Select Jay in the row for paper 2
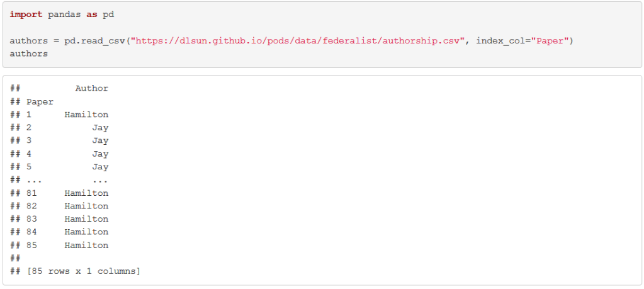The height and width of the screenshot is (289, 644). coord(100,128)
